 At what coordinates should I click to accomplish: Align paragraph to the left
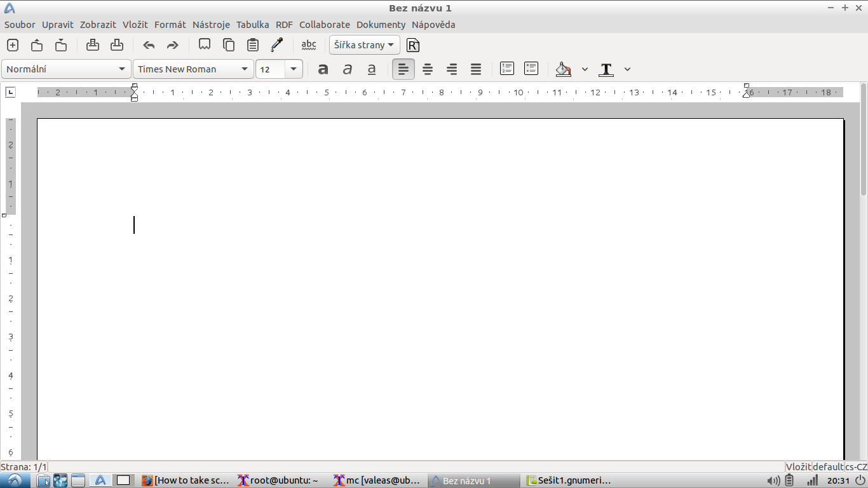[x=403, y=69]
